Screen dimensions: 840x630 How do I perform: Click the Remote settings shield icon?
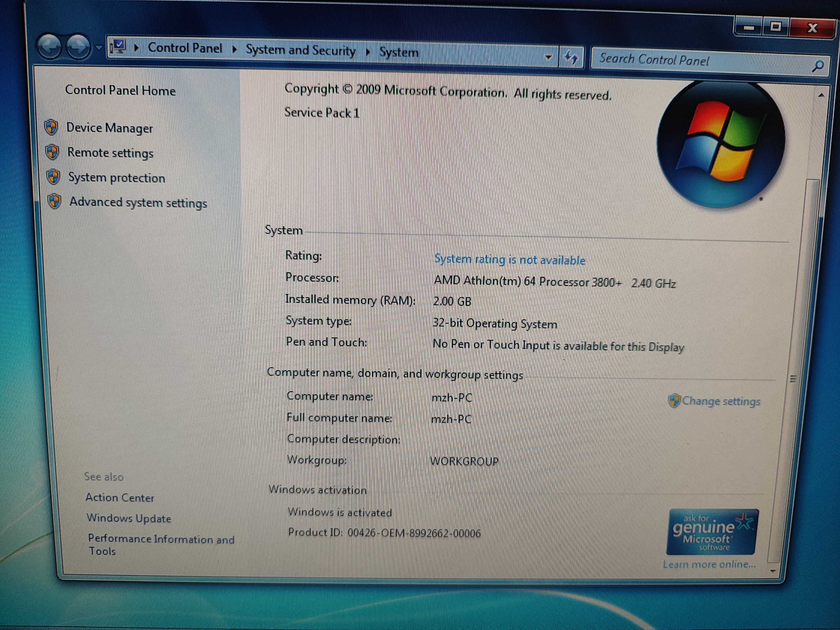(x=52, y=152)
